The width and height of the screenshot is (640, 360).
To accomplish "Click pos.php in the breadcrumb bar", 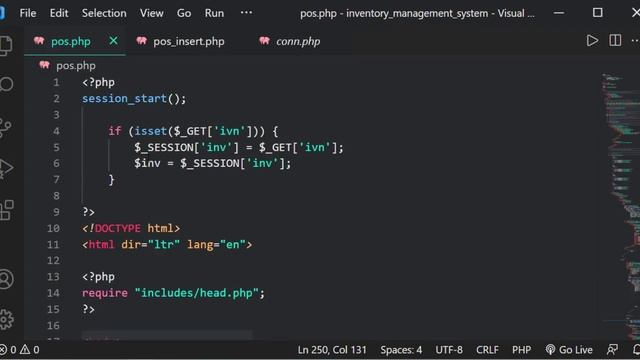I will [76, 66].
